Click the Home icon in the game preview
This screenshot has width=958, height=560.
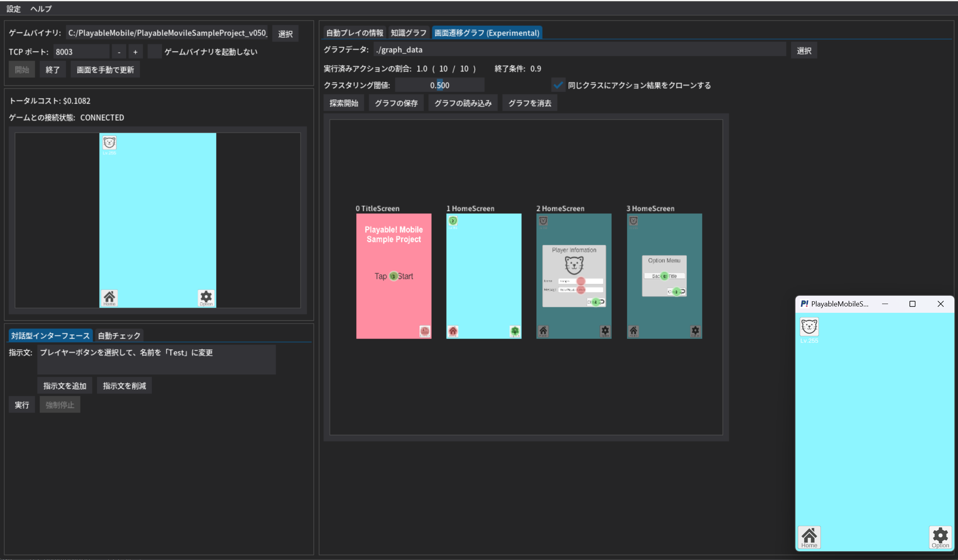[x=109, y=298]
